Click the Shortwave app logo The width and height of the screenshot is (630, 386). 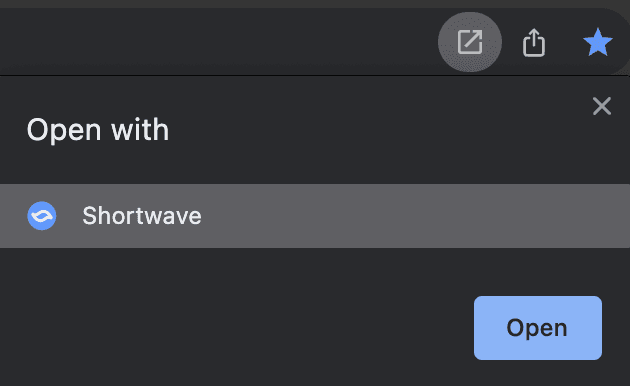point(42,216)
